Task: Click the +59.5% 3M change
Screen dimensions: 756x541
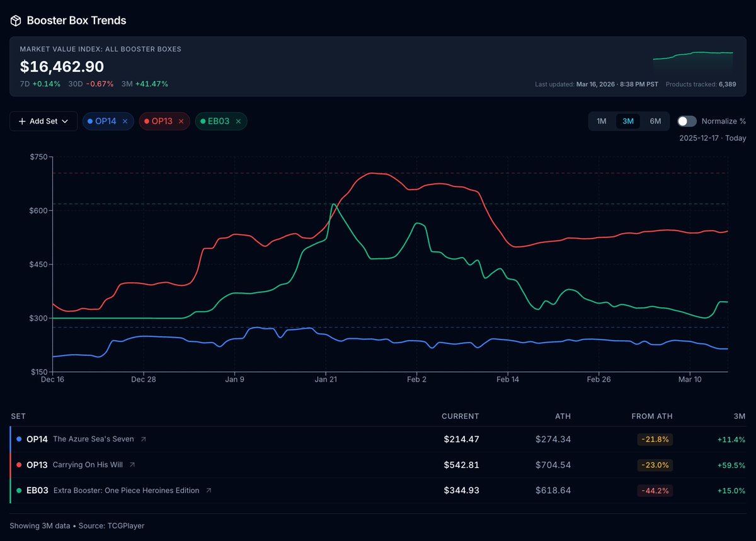Action: click(x=732, y=465)
